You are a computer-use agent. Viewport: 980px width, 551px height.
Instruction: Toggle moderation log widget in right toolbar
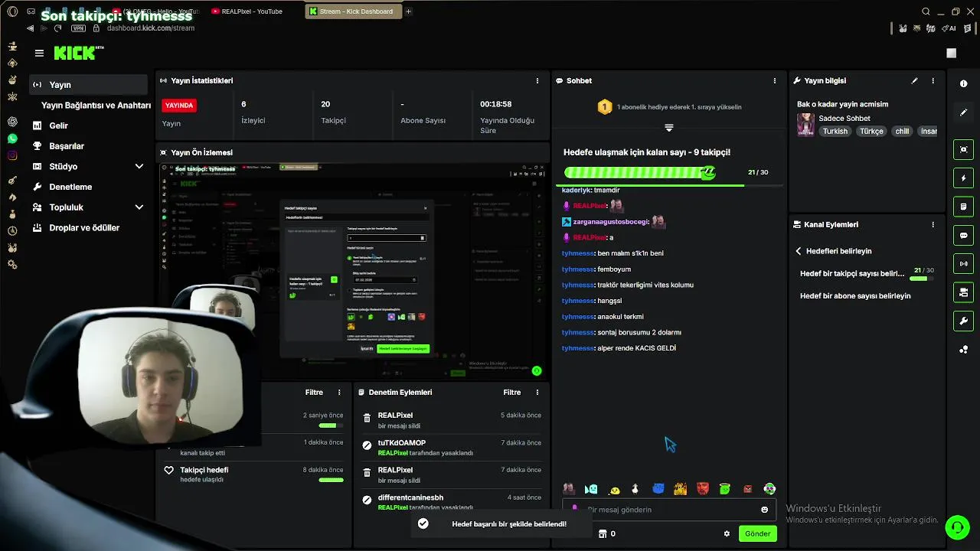coord(964,207)
